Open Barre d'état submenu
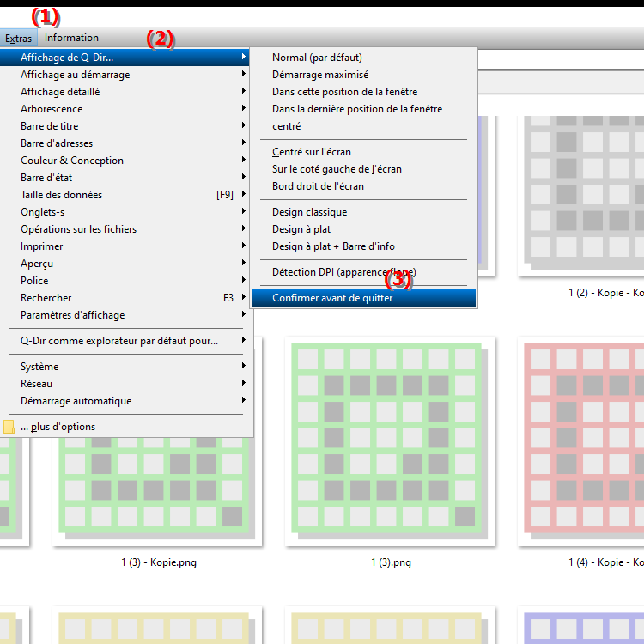This screenshot has width=644, height=644. (125, 178)
